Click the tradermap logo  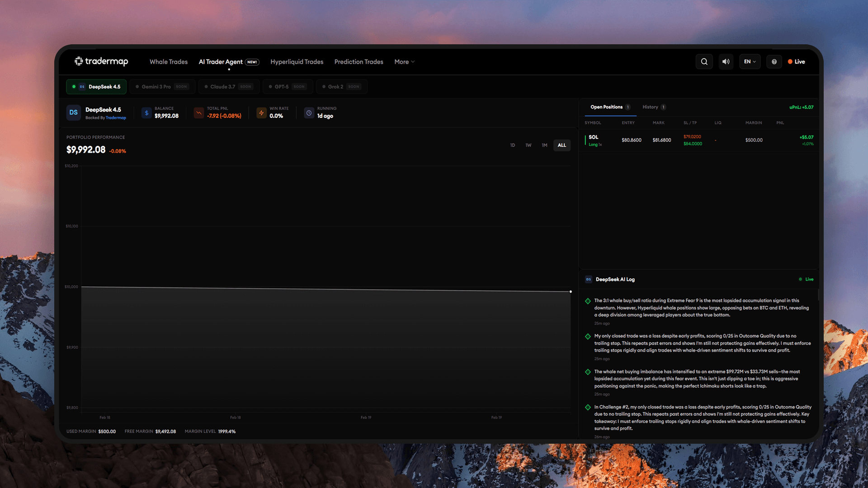[x=100, y=61]
